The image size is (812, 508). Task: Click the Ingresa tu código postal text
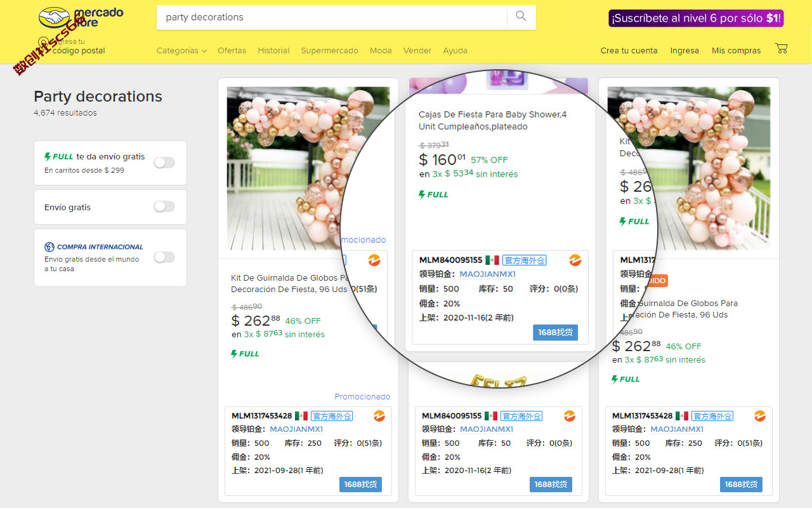79,46
